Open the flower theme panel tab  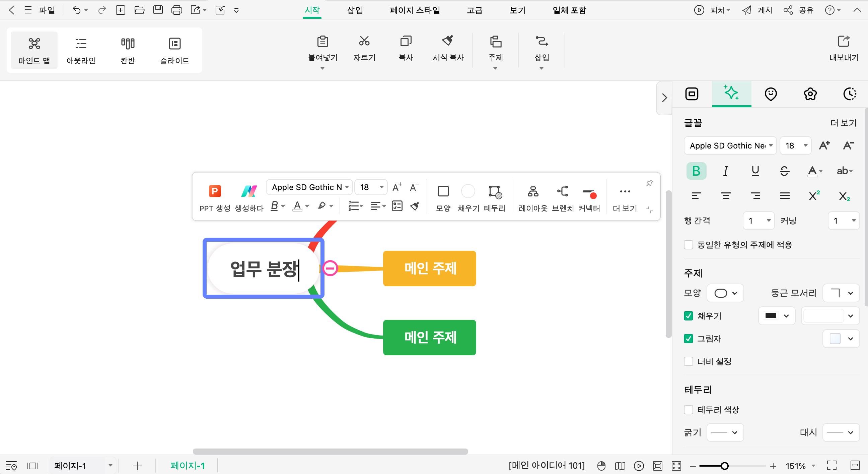coord(810,94)
